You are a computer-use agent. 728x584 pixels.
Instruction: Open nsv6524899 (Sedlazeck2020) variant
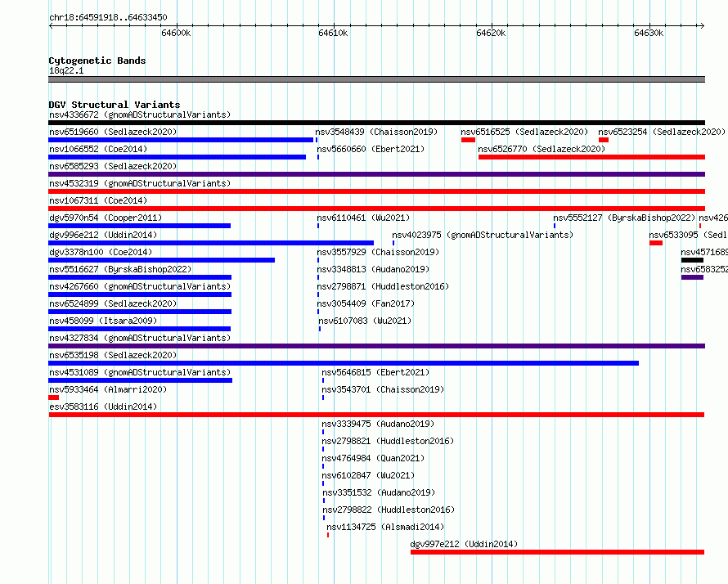pos(113,303)
